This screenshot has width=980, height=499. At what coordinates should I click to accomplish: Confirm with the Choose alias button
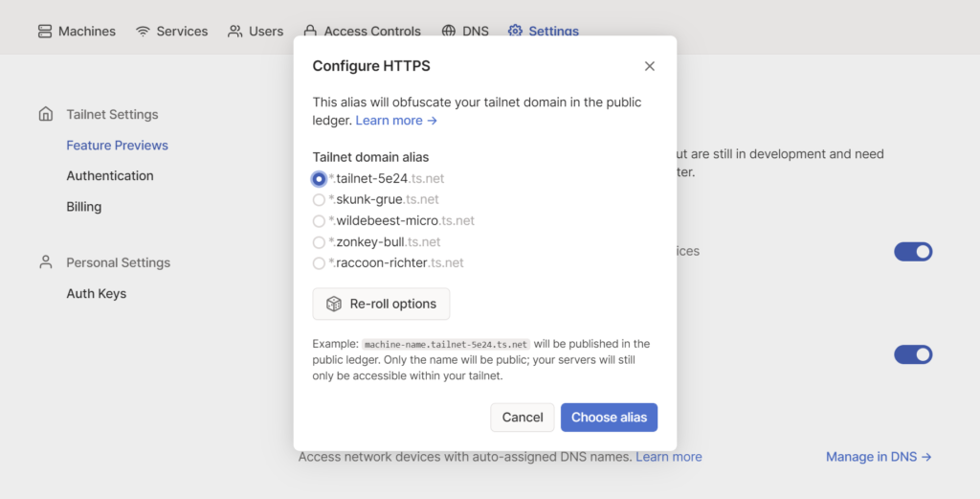click(609, 417)
